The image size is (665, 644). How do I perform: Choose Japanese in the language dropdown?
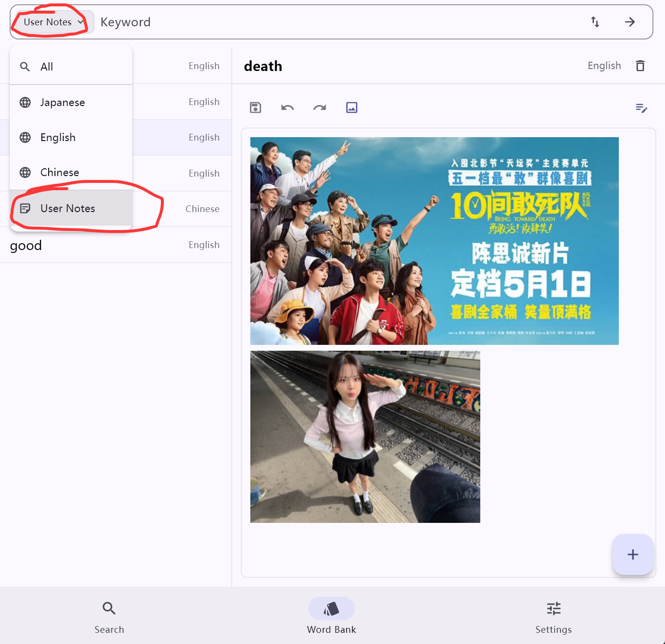coord(71,102)
